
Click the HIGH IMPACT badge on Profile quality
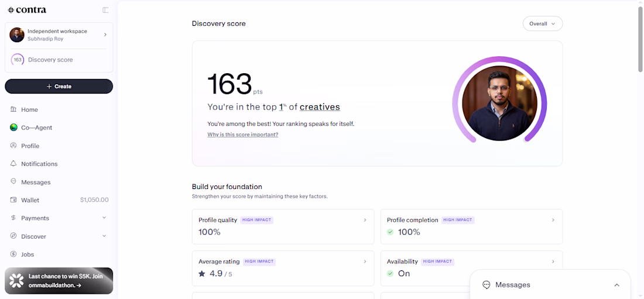pos(256,220)
